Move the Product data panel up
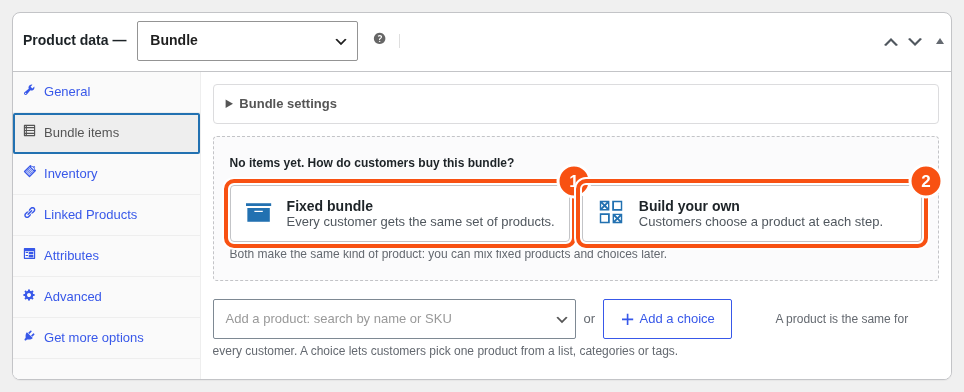964x392 pixels. tap(890, 42)
